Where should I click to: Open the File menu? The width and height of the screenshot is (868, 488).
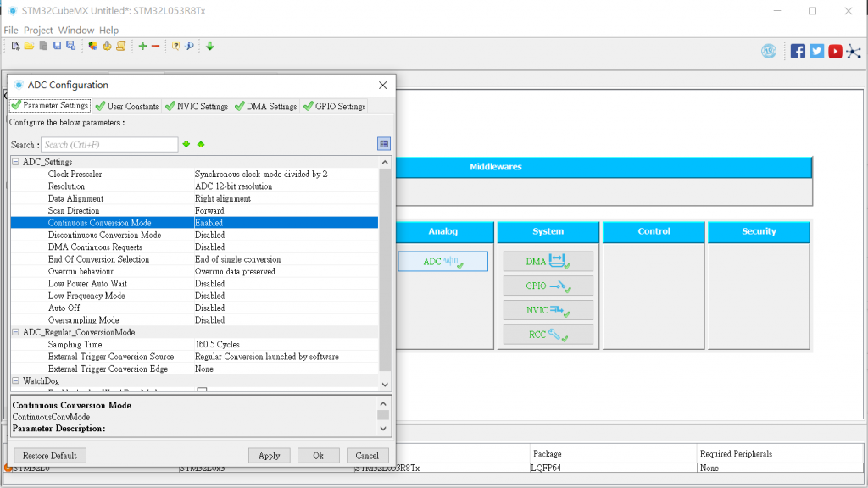(x=11, y=30)
